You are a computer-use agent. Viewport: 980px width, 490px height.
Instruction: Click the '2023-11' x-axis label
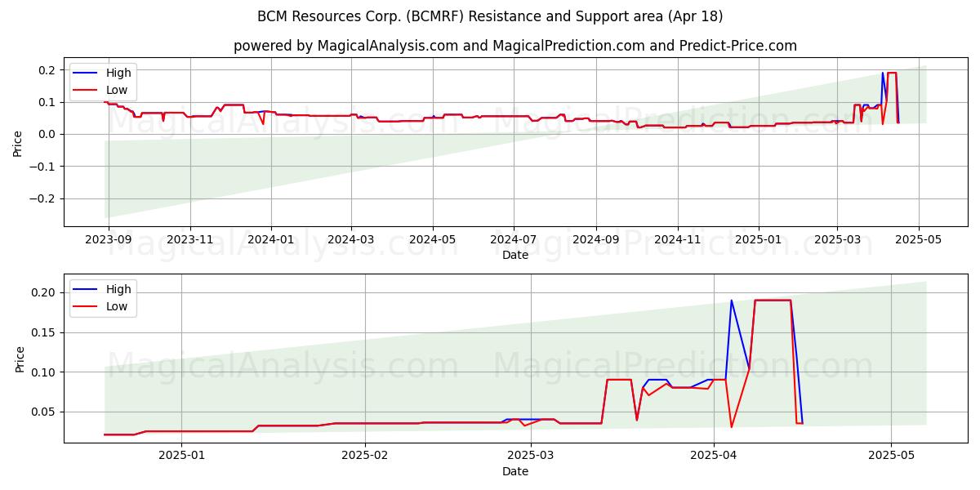[x=190, y=240]
